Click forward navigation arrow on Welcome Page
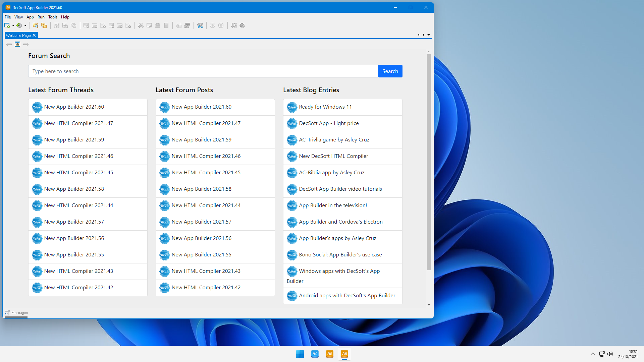 (25, 44)
